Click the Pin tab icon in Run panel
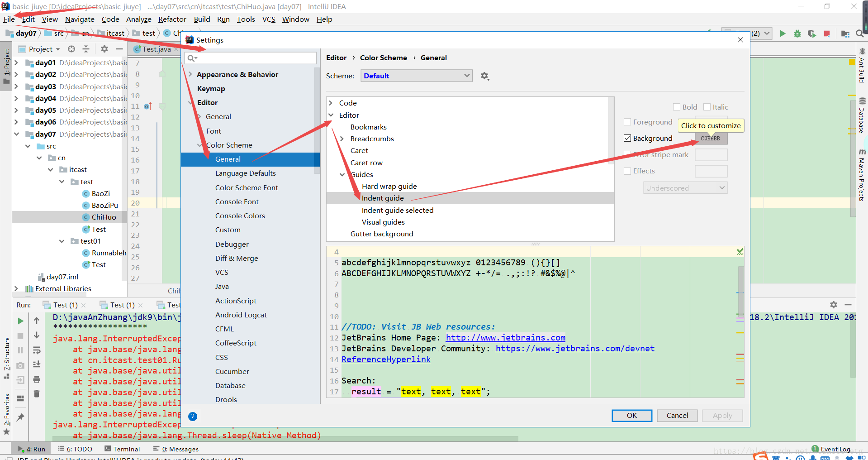 [x=20, y=417]
